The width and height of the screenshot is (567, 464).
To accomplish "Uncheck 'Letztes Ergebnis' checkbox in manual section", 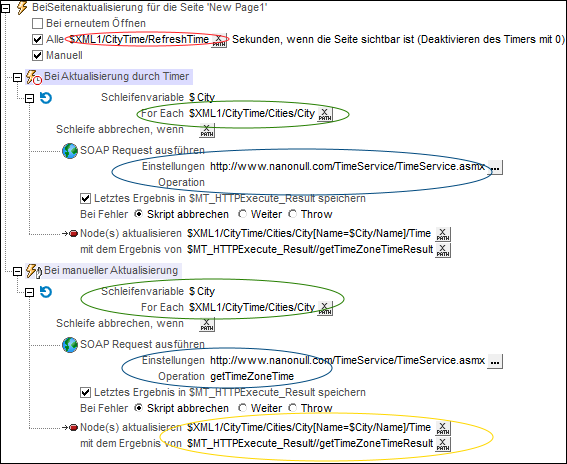I will (x=85, y=392).
